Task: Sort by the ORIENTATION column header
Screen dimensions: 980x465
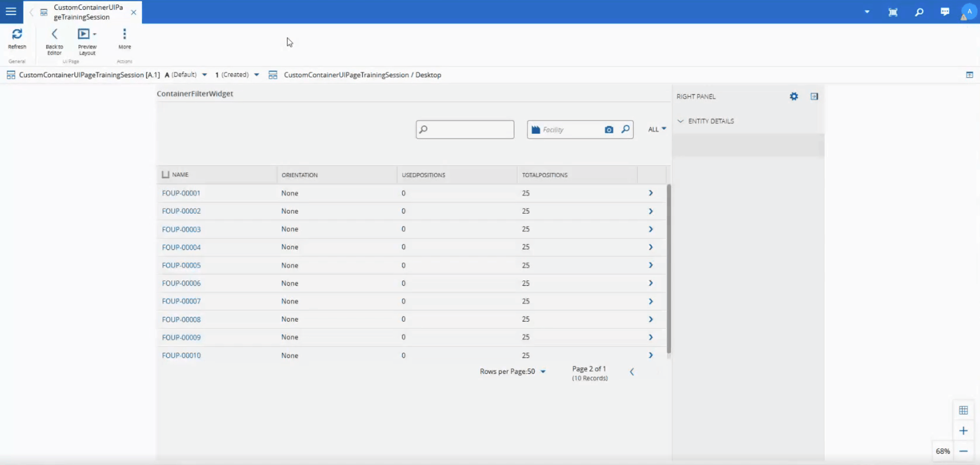Action: point(300,175)
